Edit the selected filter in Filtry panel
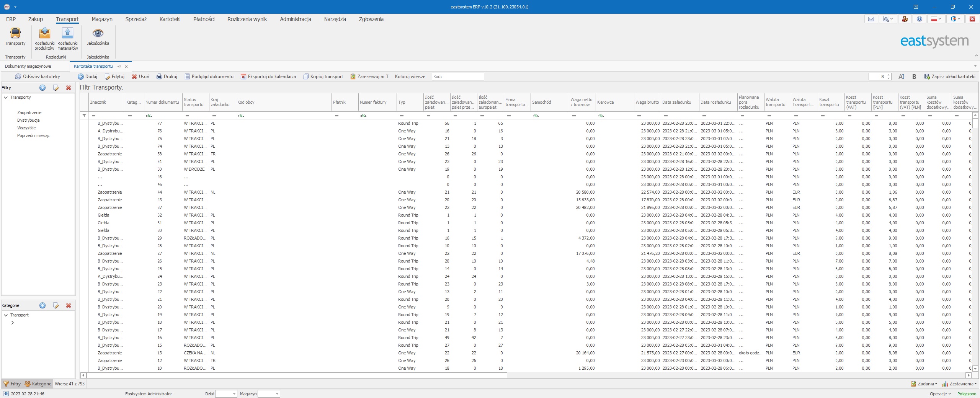 pos(56,88)
